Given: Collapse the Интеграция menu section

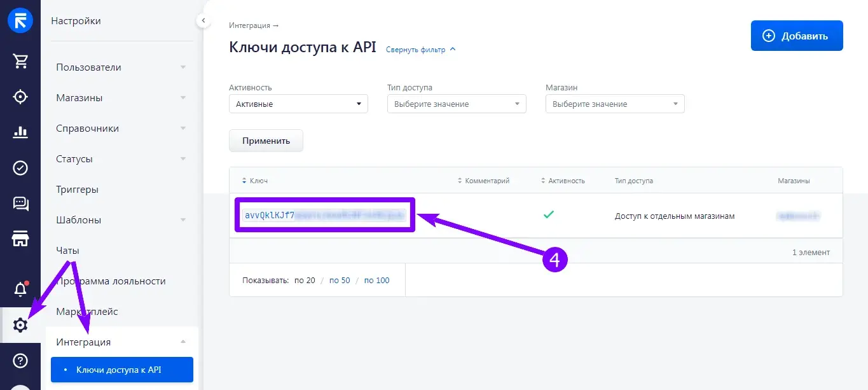Looking at the screenshot, I should tap(121, 342).
